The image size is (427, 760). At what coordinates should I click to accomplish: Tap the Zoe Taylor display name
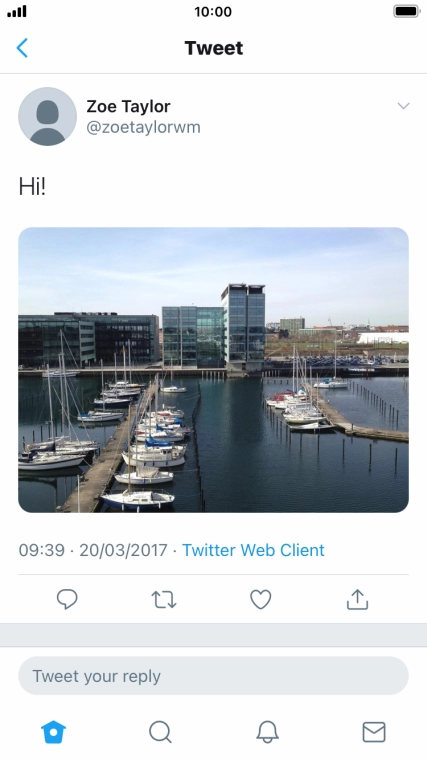128,106
